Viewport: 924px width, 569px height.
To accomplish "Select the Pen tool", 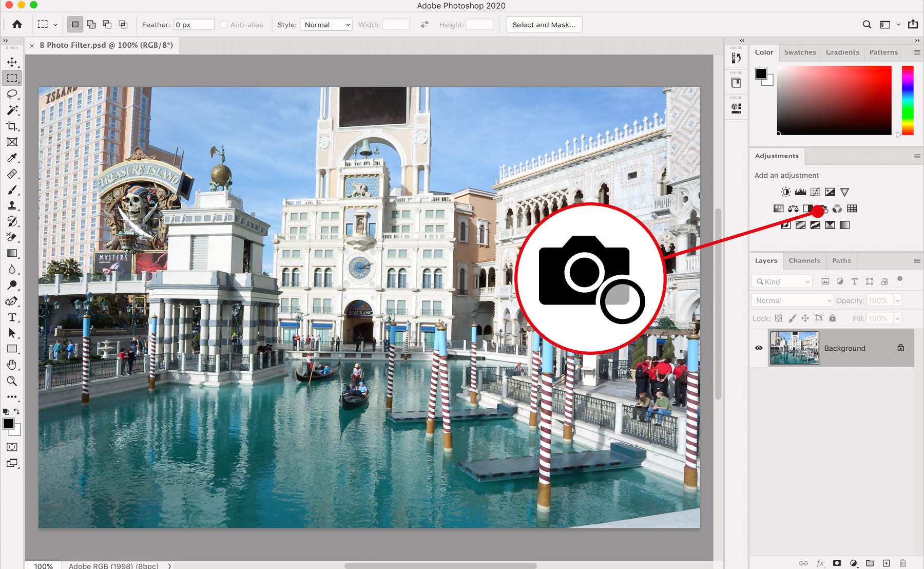I will click(x=12, y=301).
